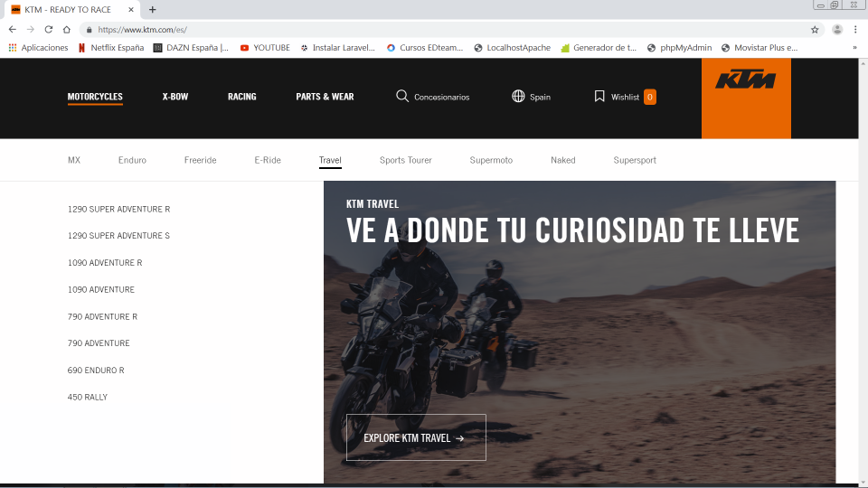Open the YOUTUBE bookmark
Image resolution: width=868 pixels, height=488 pixels.
click(265, 48)
